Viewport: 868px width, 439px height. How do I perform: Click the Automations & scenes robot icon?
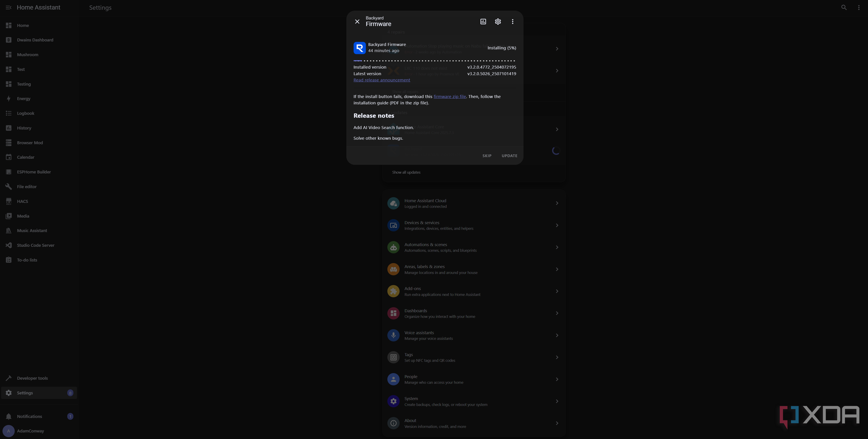[x=393, y=247]
